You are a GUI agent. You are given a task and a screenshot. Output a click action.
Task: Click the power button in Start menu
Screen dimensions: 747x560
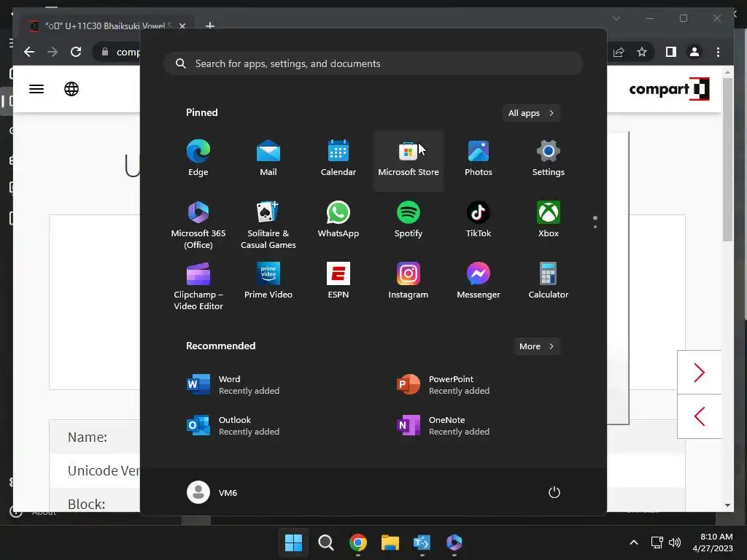(x=554, y=492)
